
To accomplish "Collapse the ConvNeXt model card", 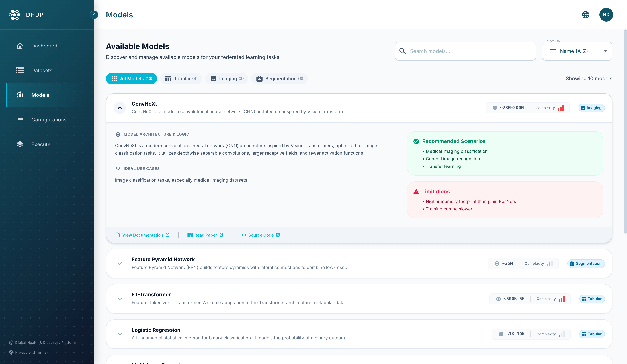I will click(x=120, y=108).
